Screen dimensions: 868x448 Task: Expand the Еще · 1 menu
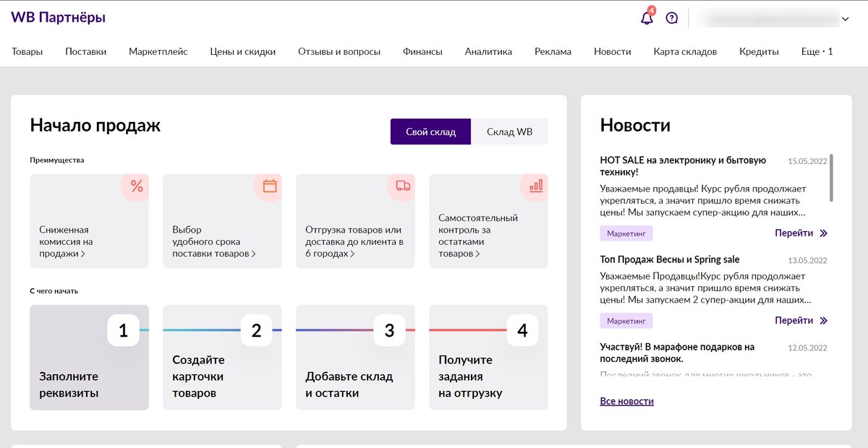click(817, 52)
